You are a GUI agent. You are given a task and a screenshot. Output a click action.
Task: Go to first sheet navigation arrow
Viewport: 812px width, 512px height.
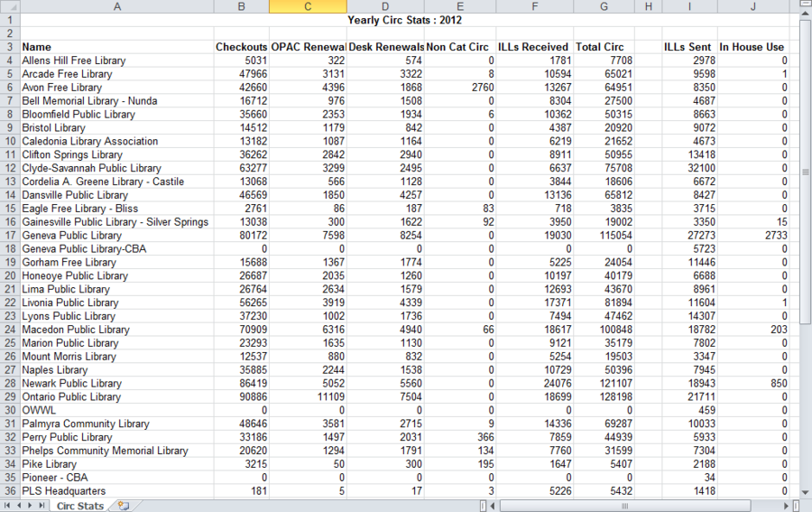coord(6,506)
